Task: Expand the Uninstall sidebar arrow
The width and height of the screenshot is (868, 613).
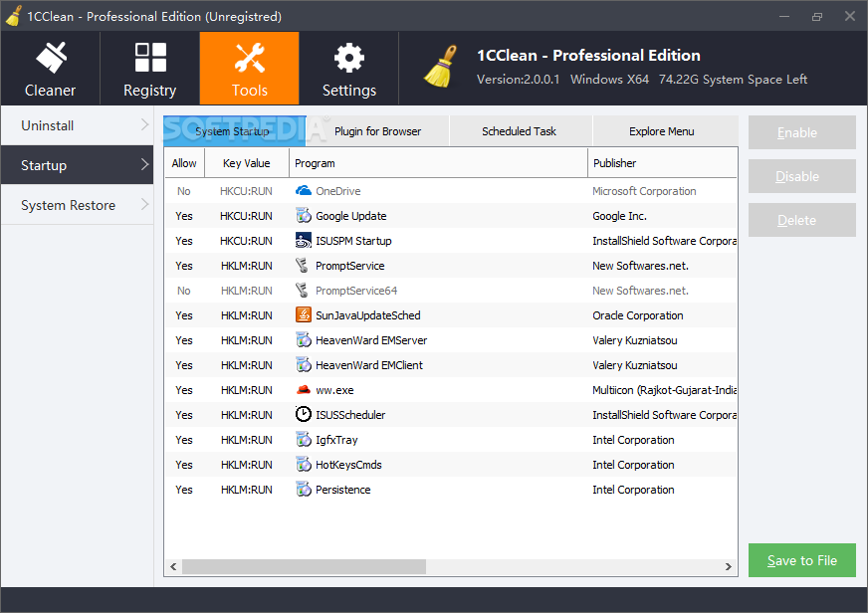Action: [x=145, y=124]
